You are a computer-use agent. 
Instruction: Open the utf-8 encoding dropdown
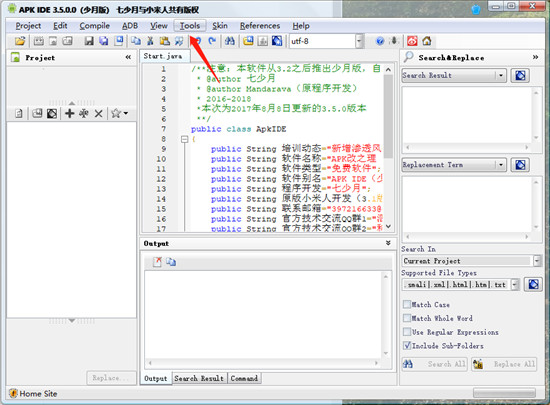358,41
